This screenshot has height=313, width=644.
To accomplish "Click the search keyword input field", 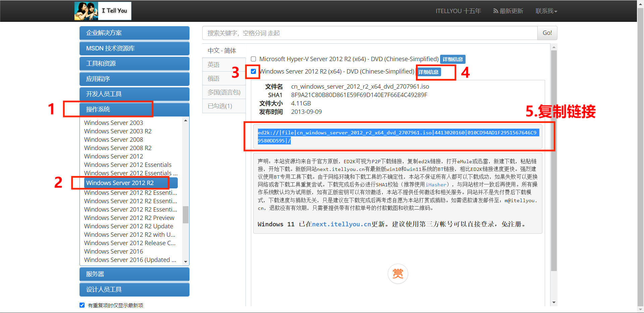I will [x=370, y=33].
